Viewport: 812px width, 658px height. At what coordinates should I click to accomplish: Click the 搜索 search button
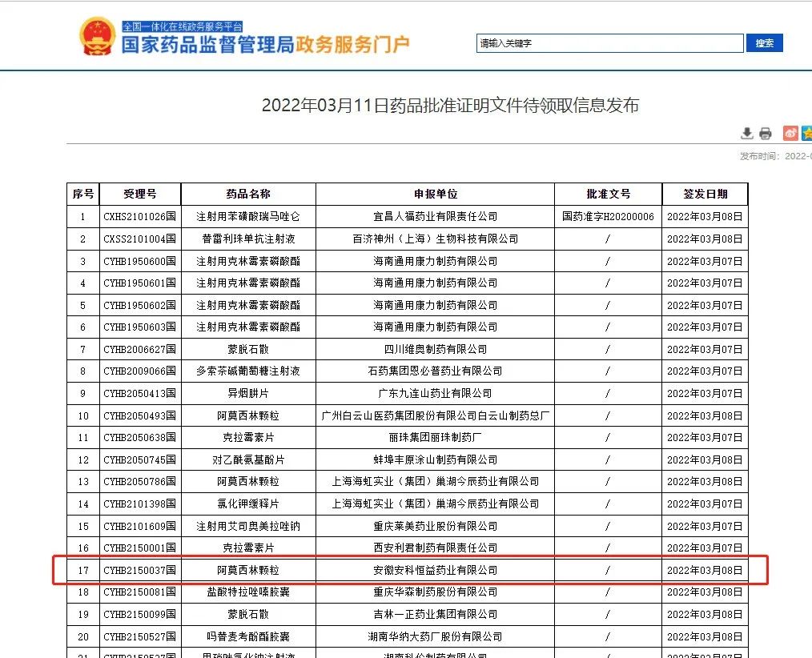pyautogui.click(x=764, y=43)
